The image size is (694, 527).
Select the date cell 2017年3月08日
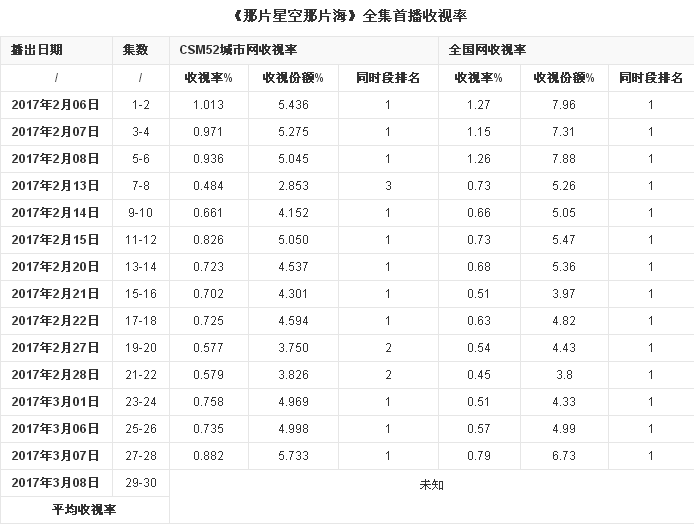click(x=55, y=483)
